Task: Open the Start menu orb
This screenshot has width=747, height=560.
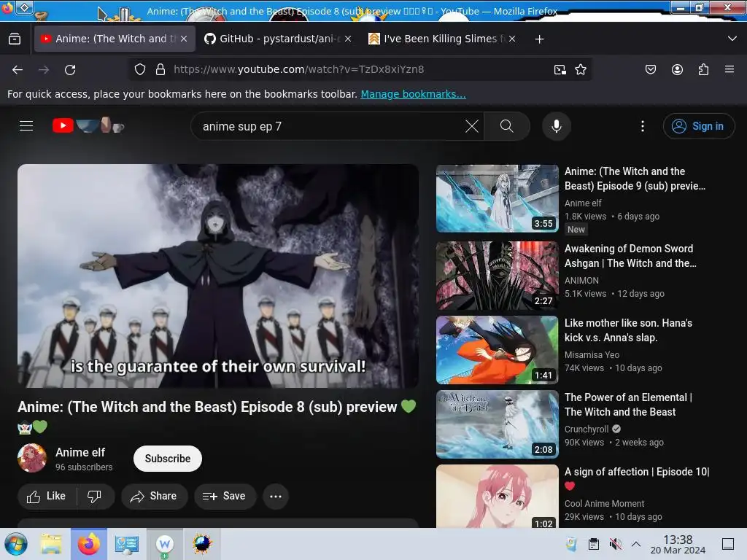Action: tap(16, 544)
